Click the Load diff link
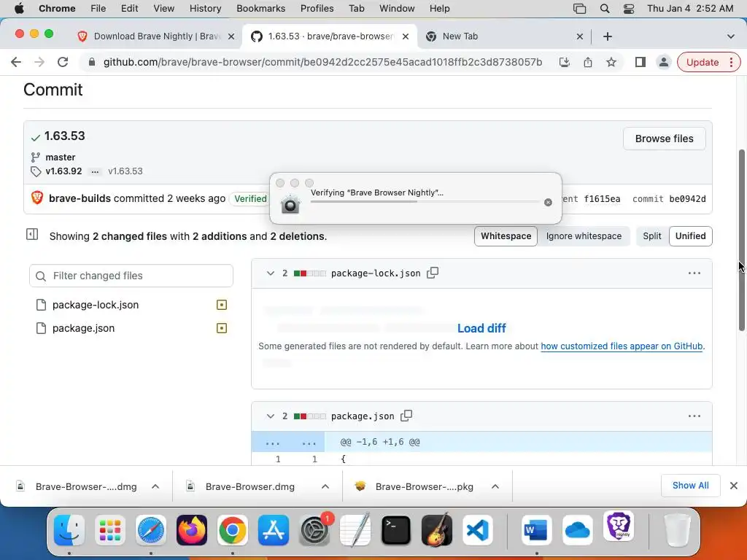 click(x=481, y=328)
